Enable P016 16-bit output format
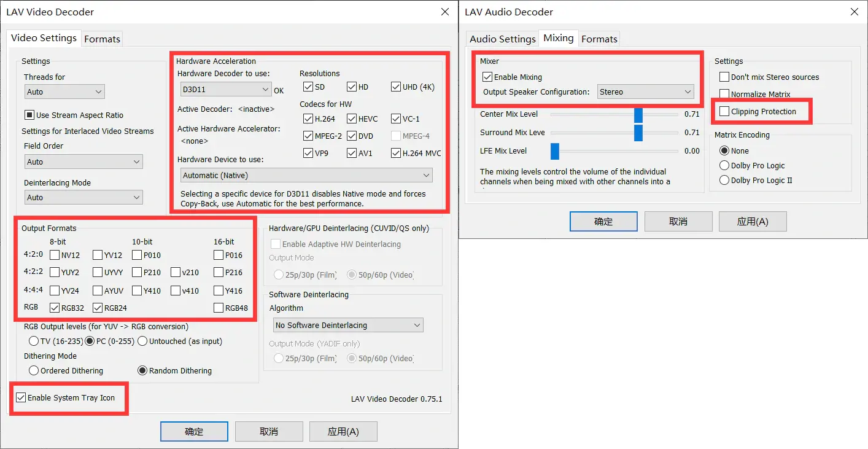The height and width of the screenshot is (449, 868). point(218,255)
